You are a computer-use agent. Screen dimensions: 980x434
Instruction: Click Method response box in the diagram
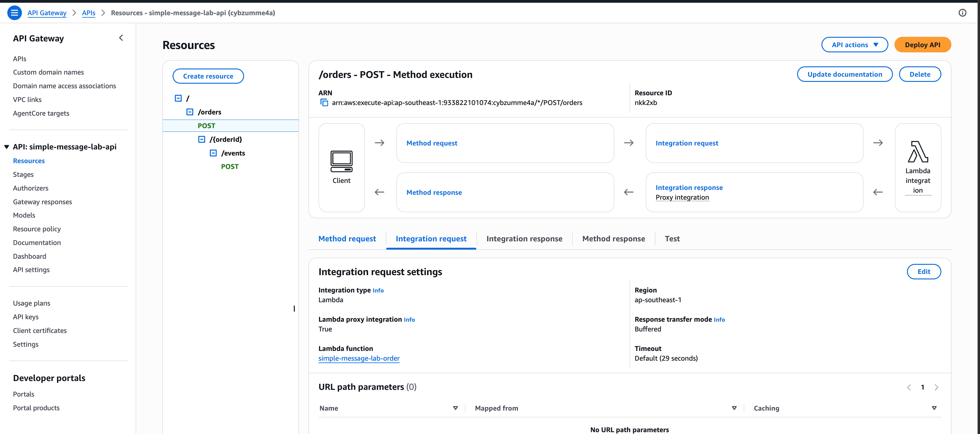(x=505, y=192)
